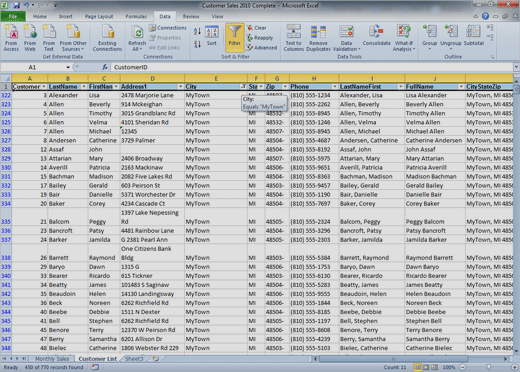Open Zip column filter dropdown
The height and width of the screenshot is (372, 520).
coord(285,87)
